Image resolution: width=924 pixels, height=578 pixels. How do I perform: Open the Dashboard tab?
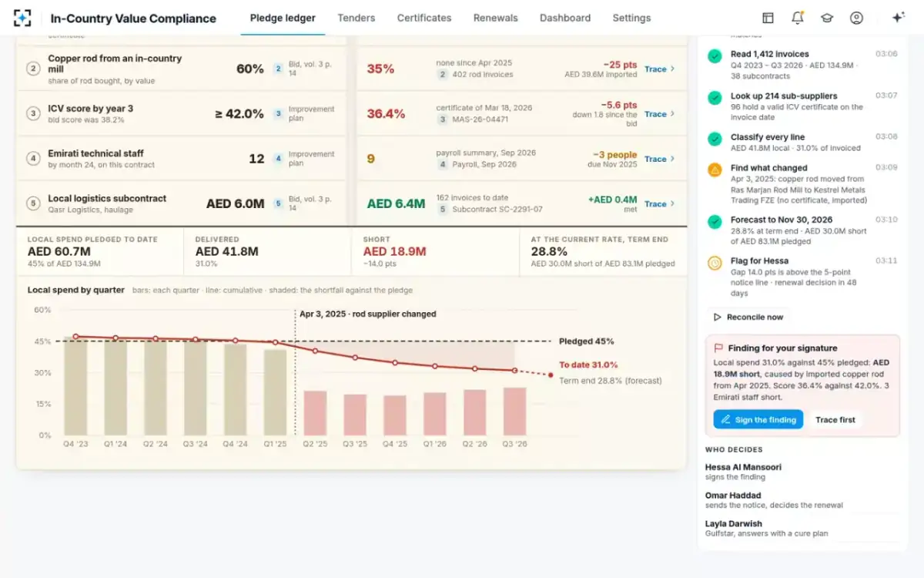click(x=565, y=18)
